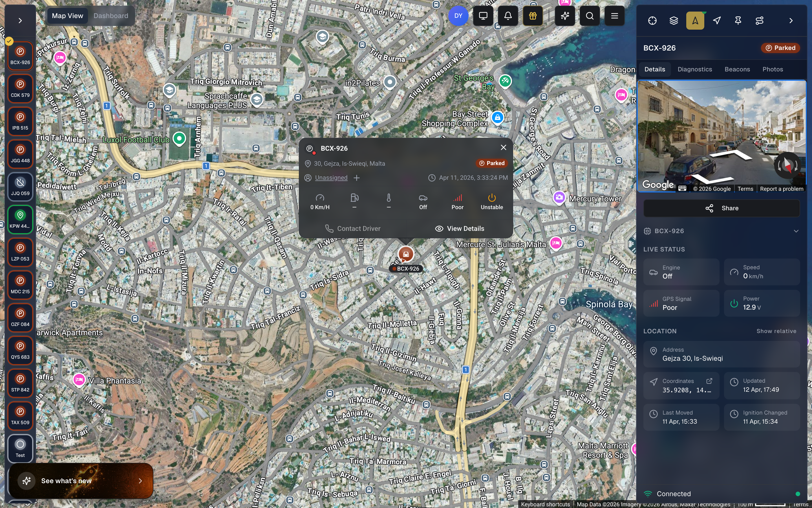Click the GPS Signal Poor status card

681,303
